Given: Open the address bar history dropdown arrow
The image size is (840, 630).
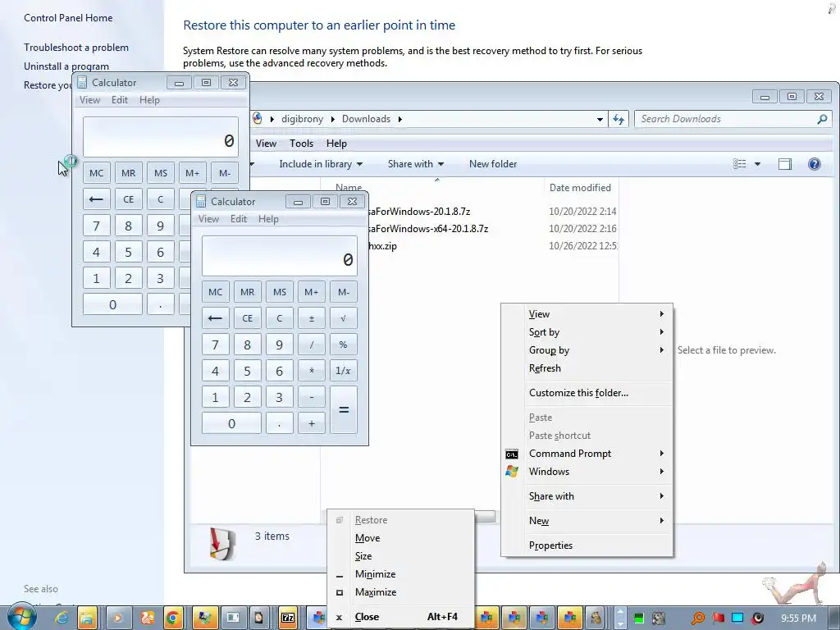Looking at the screenshot, I should (x=600, y=120).
